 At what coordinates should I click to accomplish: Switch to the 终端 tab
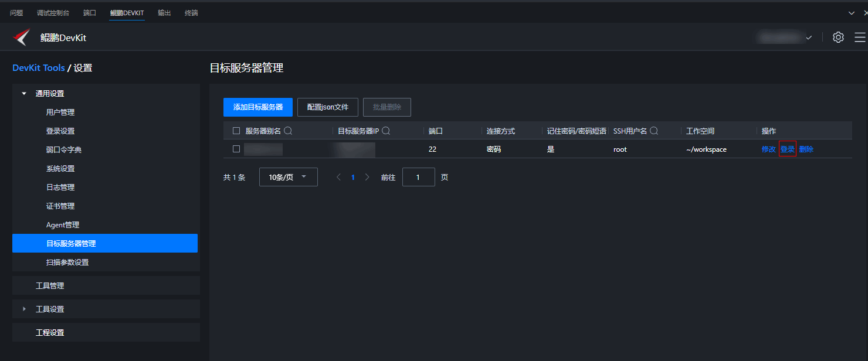point(191,12)
